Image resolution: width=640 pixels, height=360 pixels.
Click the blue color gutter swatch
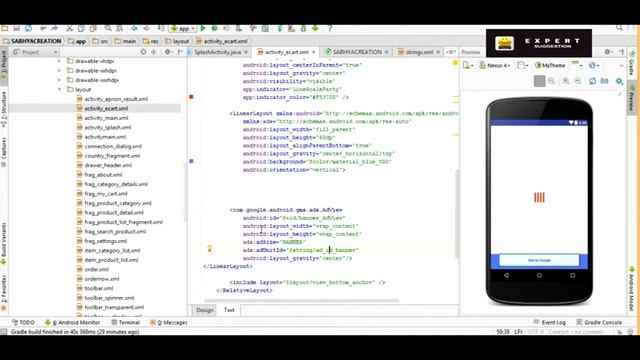click(191, 161)
